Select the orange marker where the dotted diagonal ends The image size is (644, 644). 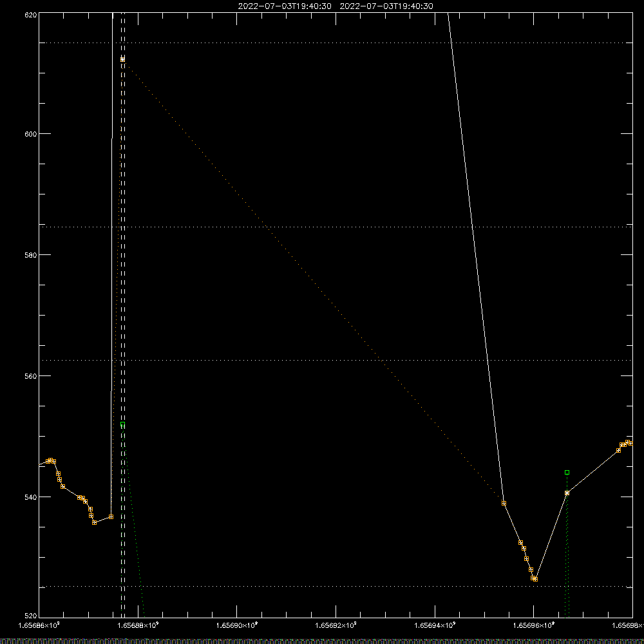coord(504,503)
